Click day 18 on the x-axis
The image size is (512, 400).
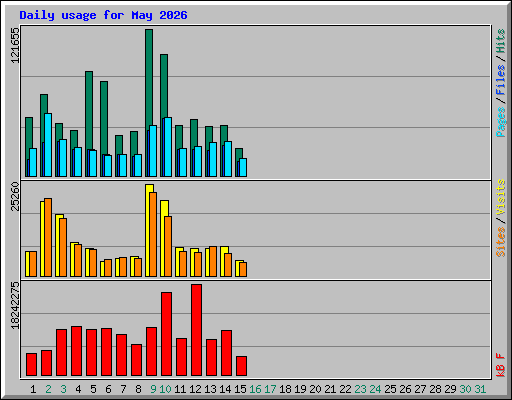coord(285,389)
